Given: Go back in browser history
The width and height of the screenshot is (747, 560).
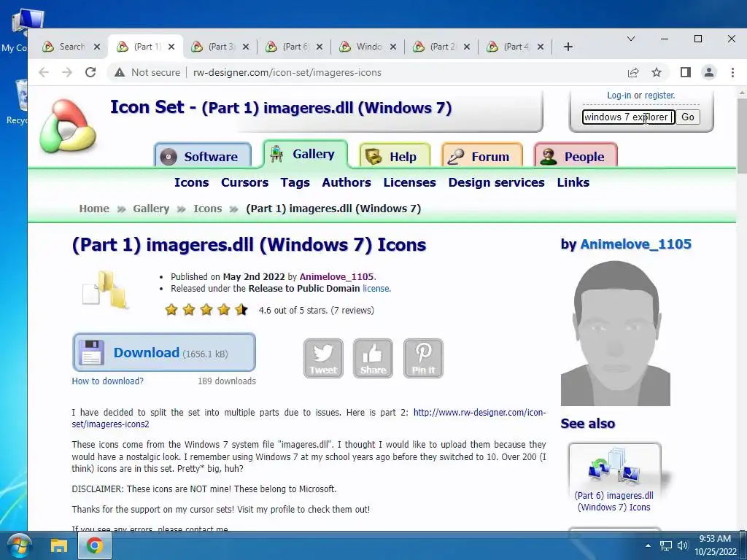Looking at the screenshot, I should pyautogui.click(x=44, y=72).
